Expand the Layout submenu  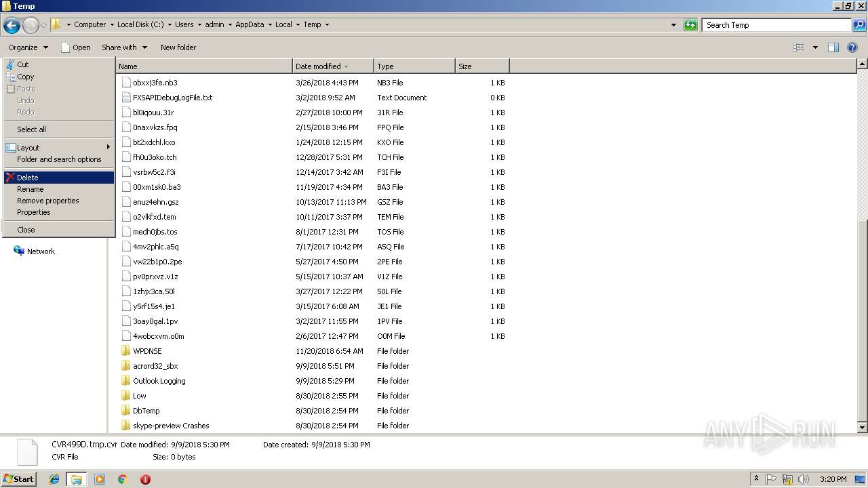(x=58, y=148)
